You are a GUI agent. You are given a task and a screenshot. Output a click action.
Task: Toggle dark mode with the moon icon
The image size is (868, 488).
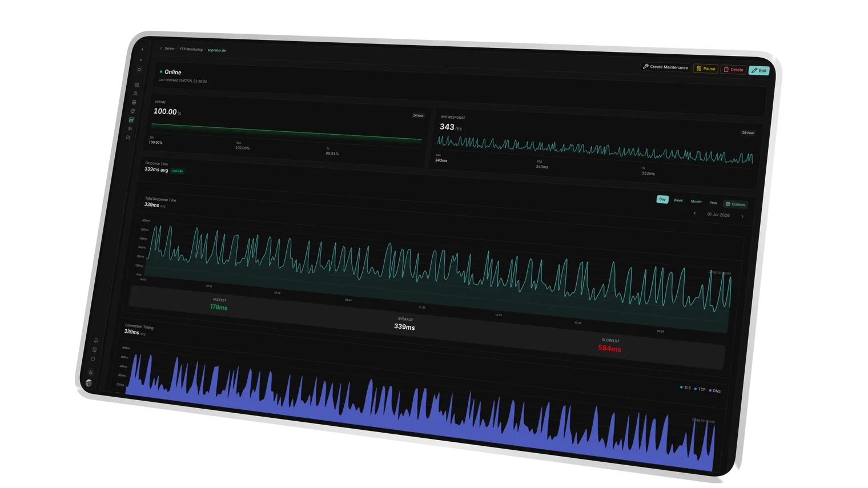pyautogui.click(x=91, y=372)
